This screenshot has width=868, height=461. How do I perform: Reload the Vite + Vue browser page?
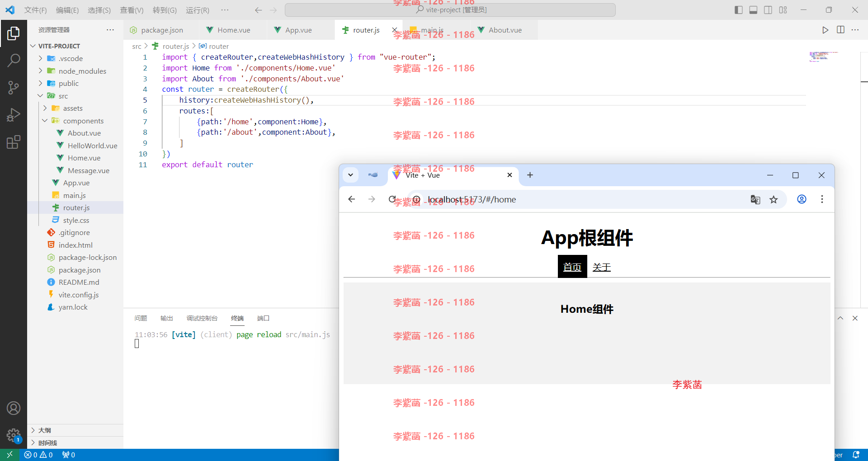tap(392, 199)
